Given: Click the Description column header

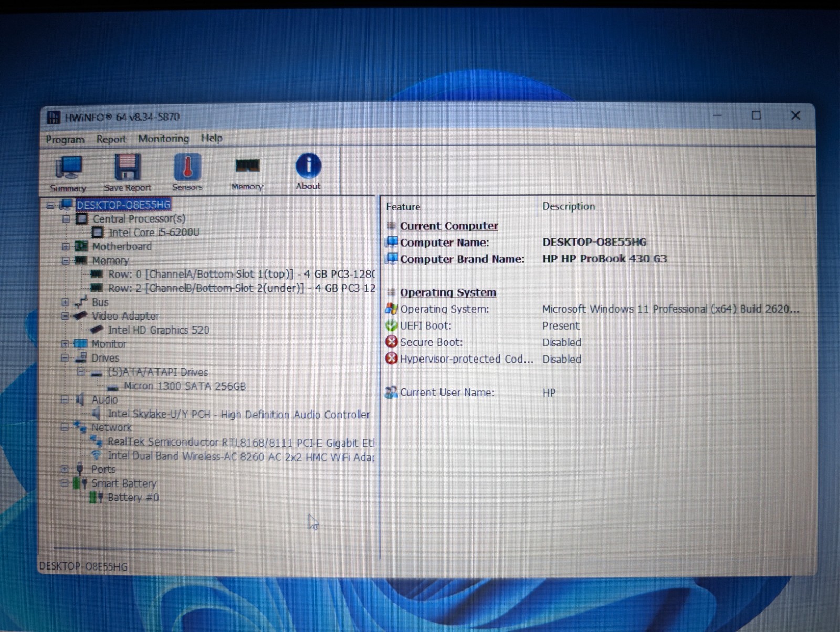Looking at the screenshot, I should [x=569, y=206].
